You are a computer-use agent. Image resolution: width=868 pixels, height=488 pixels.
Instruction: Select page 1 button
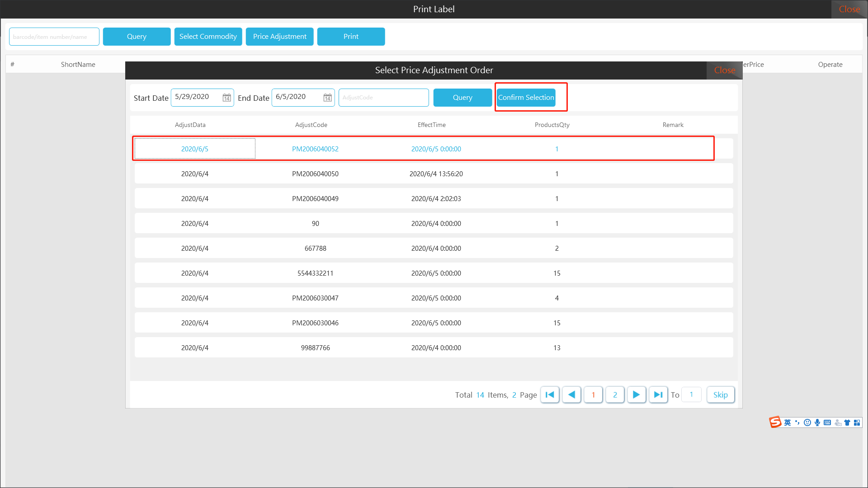point(593,394)
